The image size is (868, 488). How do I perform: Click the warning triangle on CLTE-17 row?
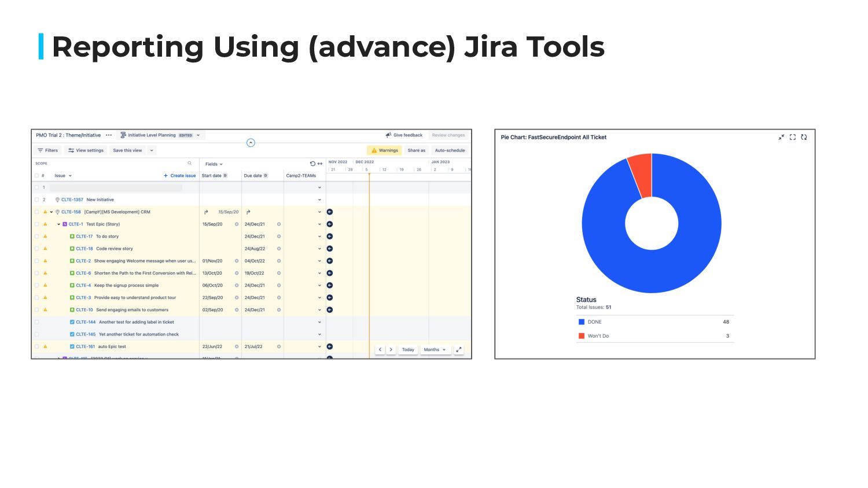pos(45,236)
